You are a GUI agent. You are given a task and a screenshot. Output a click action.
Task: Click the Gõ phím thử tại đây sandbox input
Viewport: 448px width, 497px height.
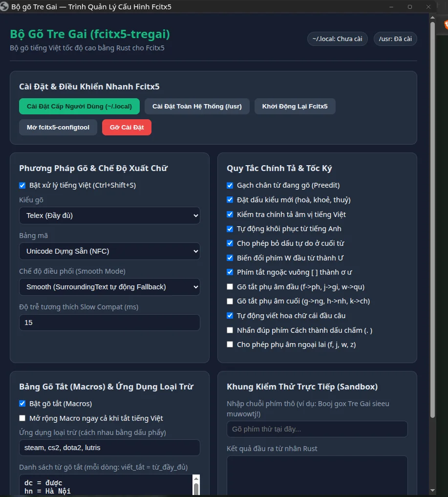click(x=317, y=429)
